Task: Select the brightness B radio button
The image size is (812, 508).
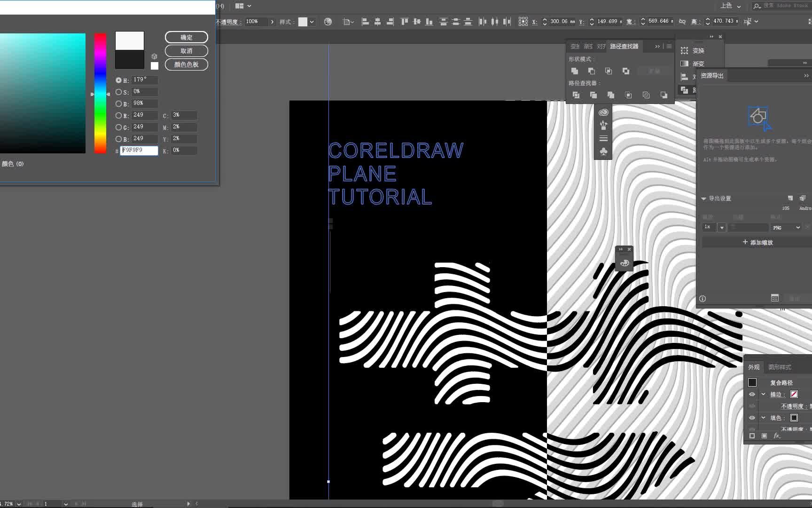Action: pos(118,104)
